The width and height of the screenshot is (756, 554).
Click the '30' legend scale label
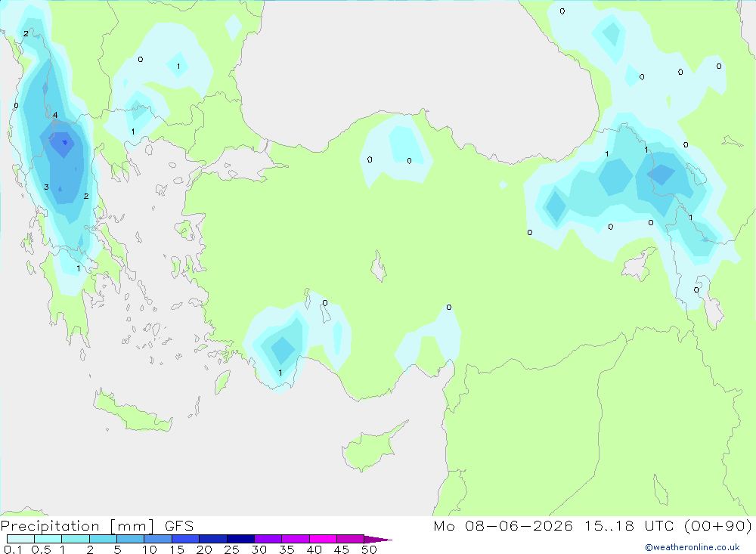coord(259,549)
